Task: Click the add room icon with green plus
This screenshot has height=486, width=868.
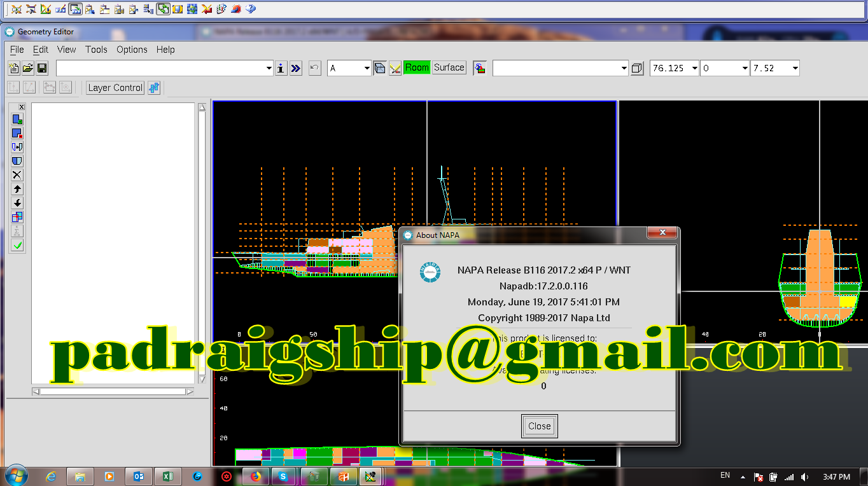Action: pos(17,120)
